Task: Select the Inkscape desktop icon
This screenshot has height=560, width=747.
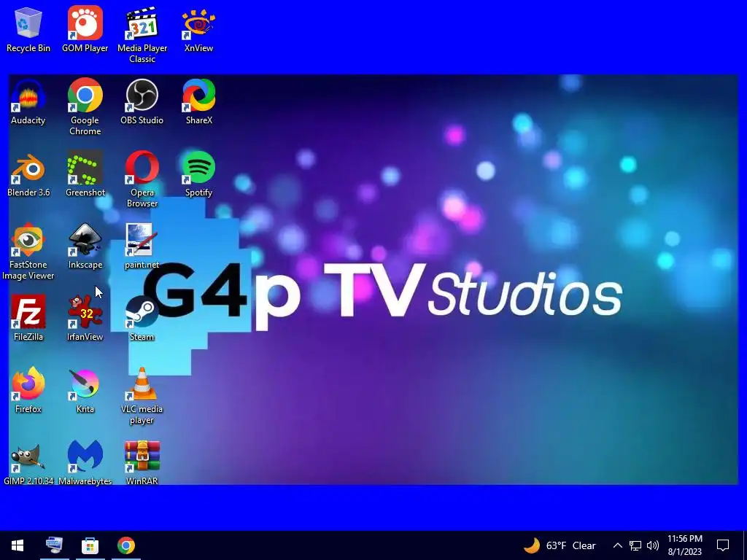Action: pyautogui.click(x=85, y=246)
